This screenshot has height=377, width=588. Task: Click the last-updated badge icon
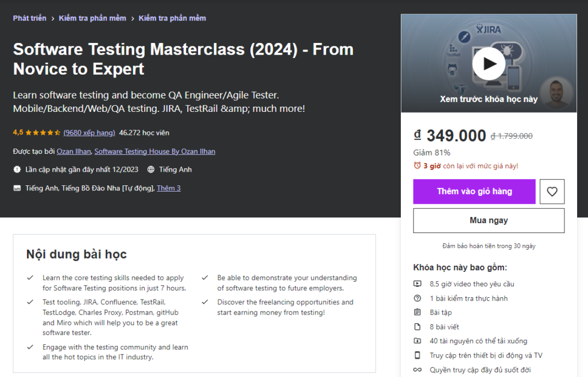(x=17, y=170)
